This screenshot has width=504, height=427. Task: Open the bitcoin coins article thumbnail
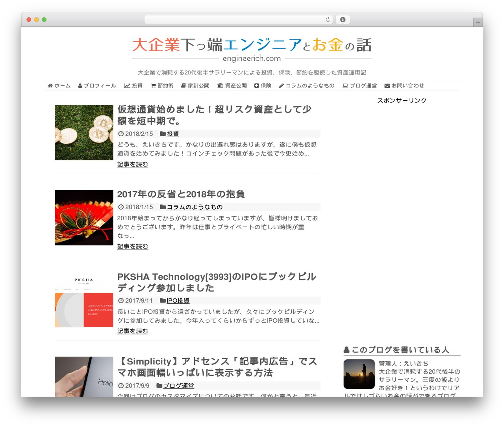(x=84, y=132)
